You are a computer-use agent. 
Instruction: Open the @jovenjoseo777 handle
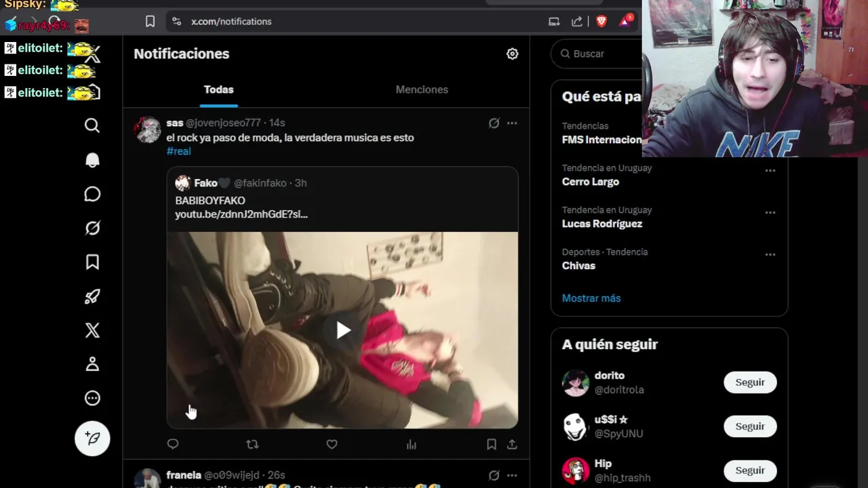click(223, 123)
